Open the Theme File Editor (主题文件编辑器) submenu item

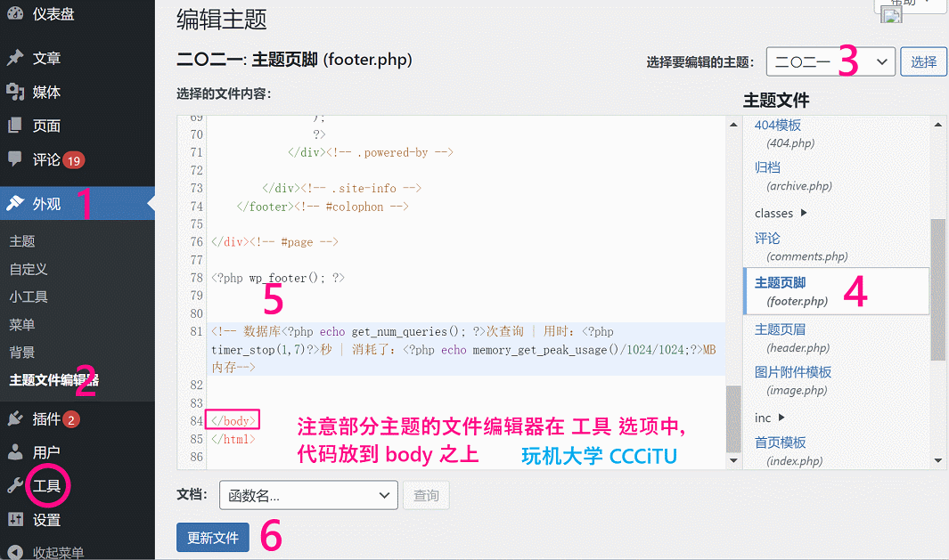click(53, 380)
